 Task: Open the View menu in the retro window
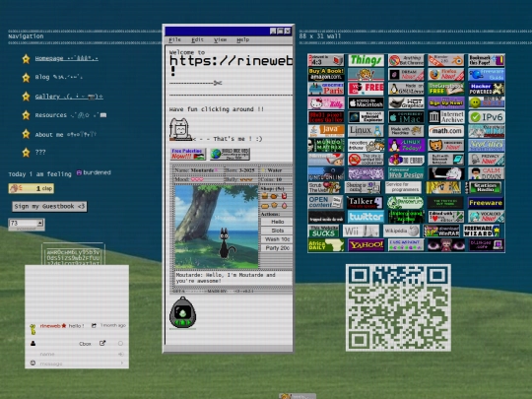(x=220, y=39)
